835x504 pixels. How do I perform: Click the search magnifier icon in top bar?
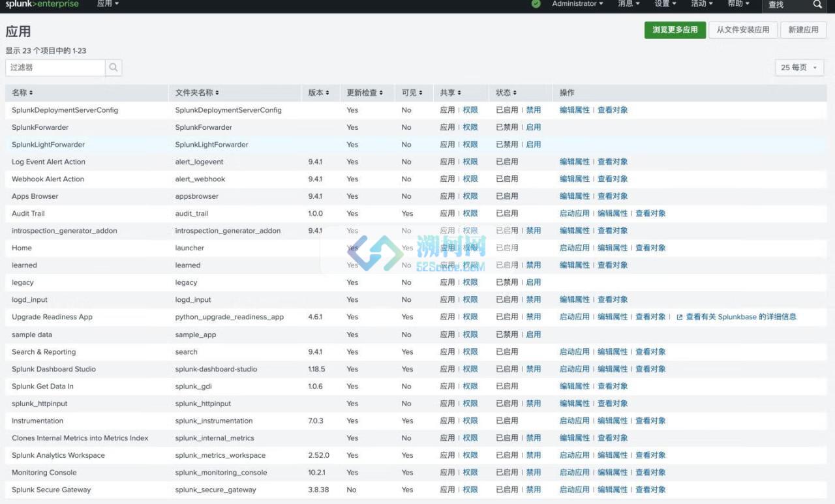click(x=817, y=5)
